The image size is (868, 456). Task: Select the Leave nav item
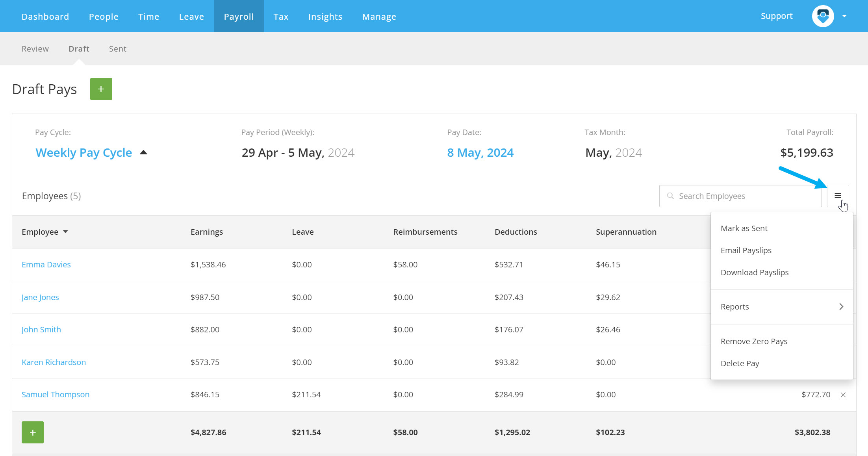click(x=191, y=17)
